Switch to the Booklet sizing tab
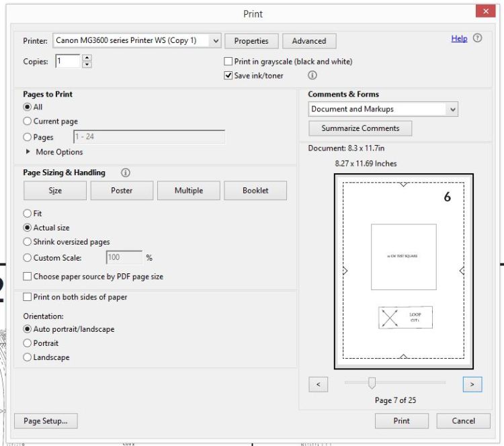The width and height of the screenshot is (504, 446). (x=255, y=191)
